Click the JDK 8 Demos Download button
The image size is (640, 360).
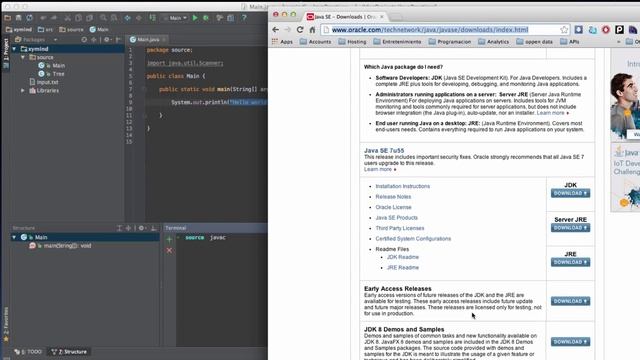570,342
